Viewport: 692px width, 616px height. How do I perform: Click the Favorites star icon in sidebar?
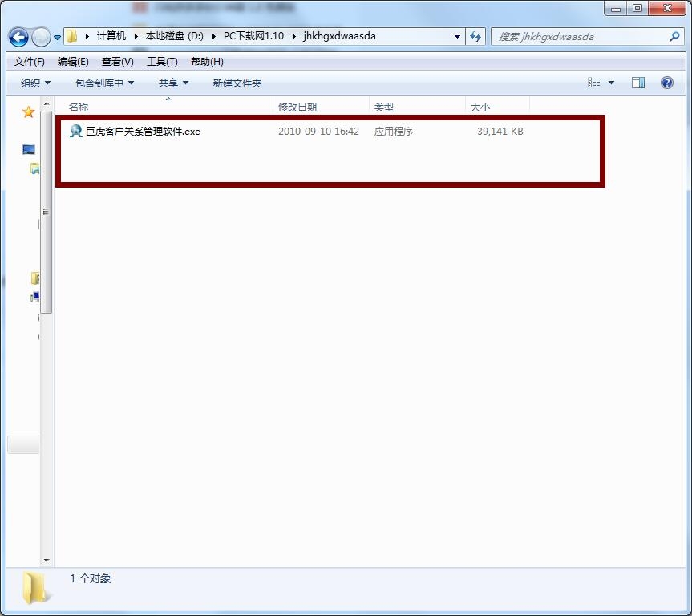click(x=28, y=111)
